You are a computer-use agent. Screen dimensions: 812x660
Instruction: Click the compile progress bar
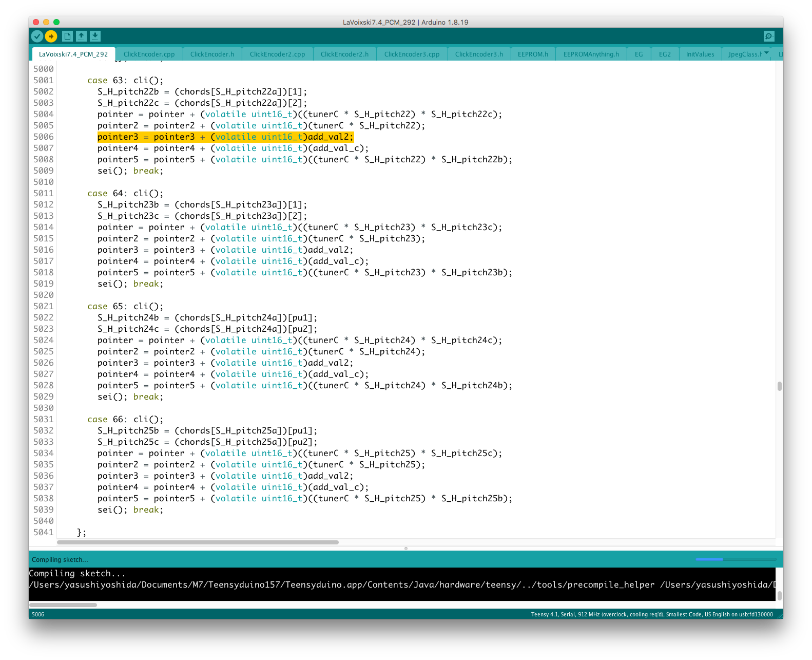click(736, 559)
